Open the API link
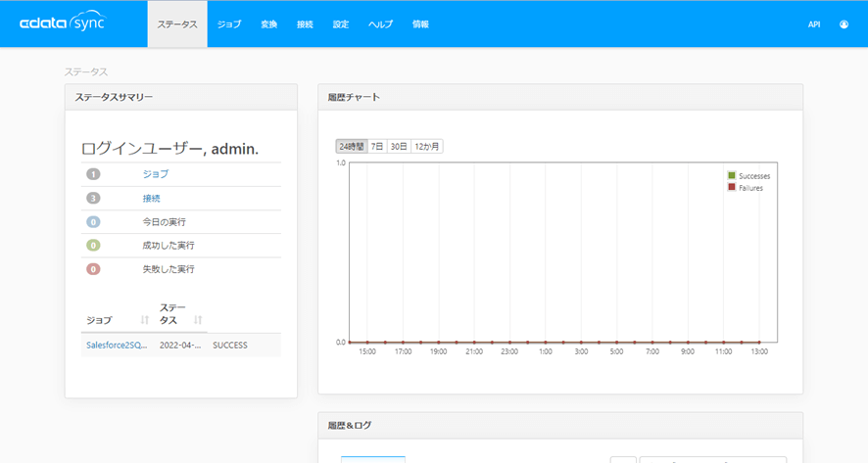Screen dimensions: 868x463 tap(814, 24)
